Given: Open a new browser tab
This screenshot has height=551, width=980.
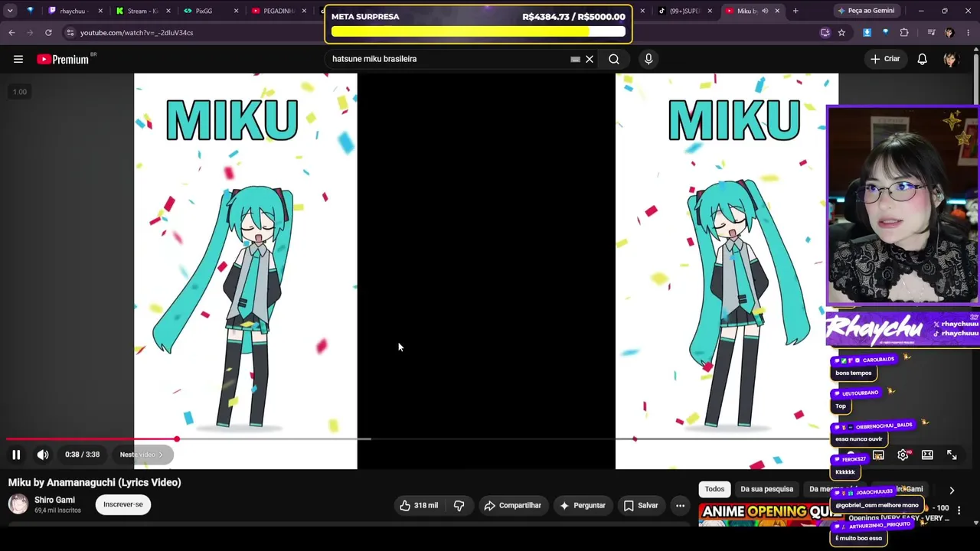Looking at the screenshot, I should pos(795,11).
